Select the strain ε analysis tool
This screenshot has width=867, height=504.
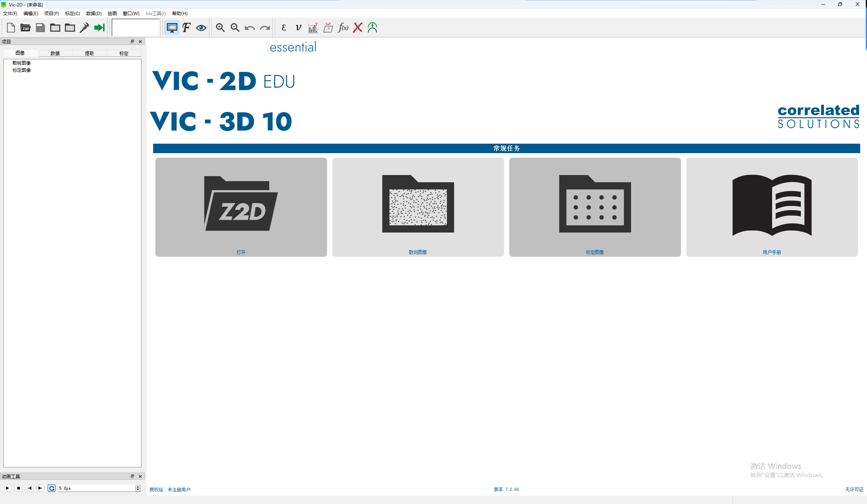pyautogui.click(x=284, y=27)
